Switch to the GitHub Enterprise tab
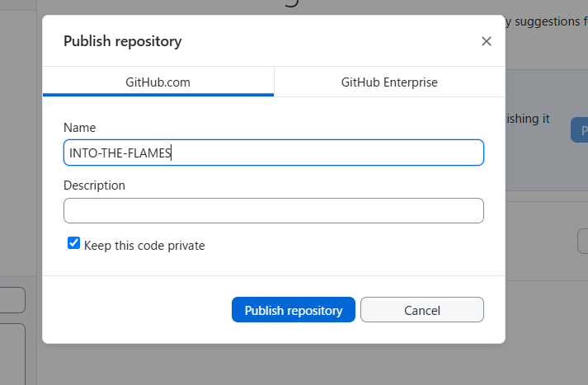This screenshot has width=588, height=385. 389,82
